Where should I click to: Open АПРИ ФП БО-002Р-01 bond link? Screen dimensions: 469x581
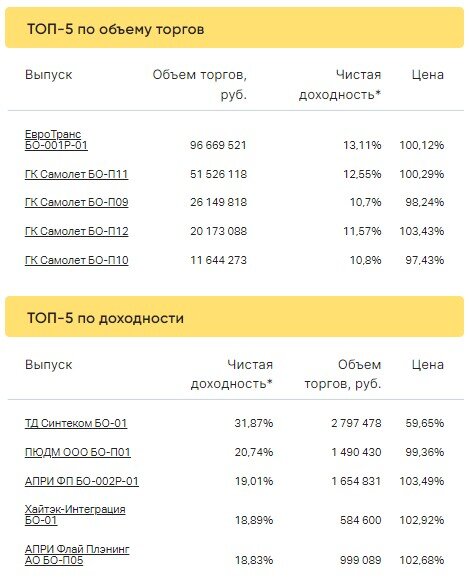click(82, 481)
